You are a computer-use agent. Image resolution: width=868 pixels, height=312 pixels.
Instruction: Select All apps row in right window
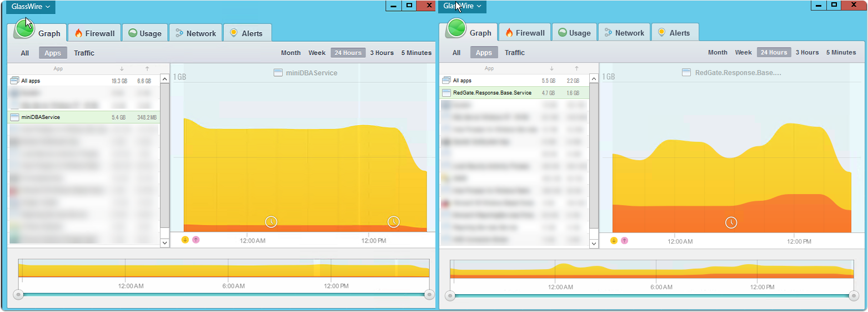tap(514, 81)
